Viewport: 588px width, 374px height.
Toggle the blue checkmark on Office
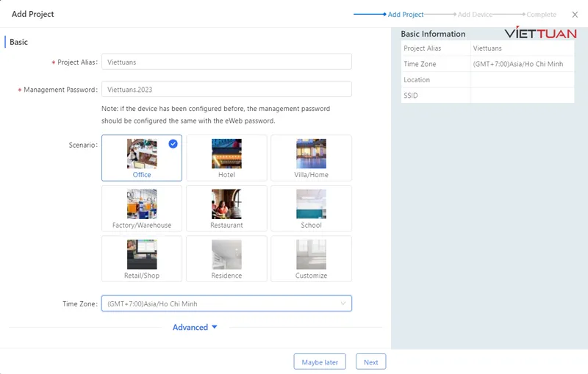pyautogui.click(x=173, y=144)
